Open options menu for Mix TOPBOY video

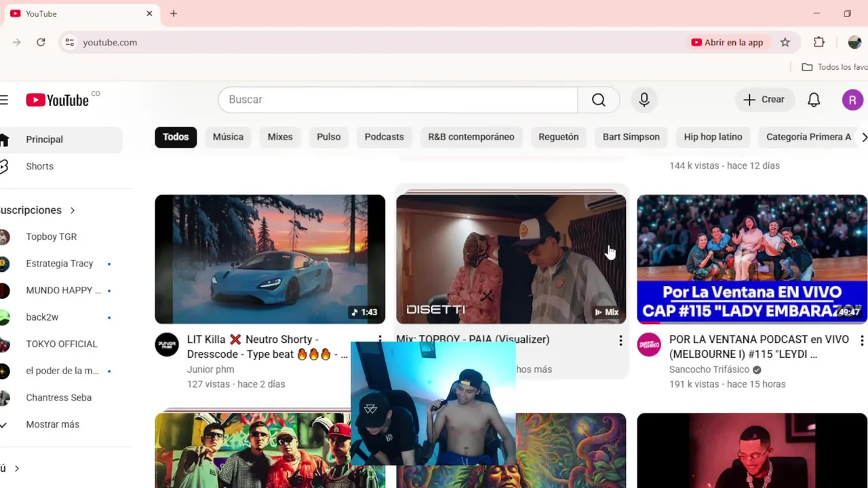click(620, 341)
